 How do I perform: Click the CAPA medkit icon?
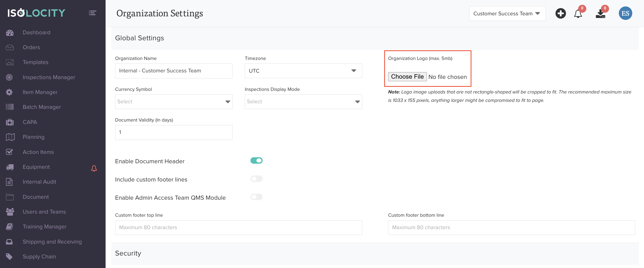coord(10,122)
